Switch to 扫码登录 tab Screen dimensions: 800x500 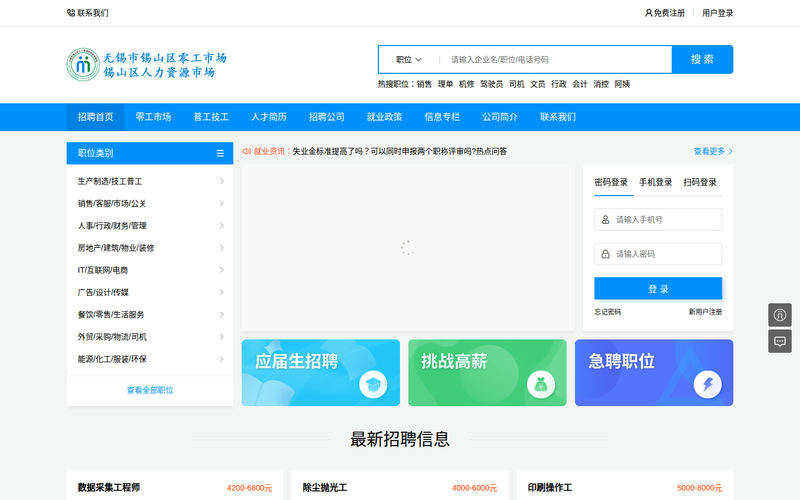pos(700,182)
